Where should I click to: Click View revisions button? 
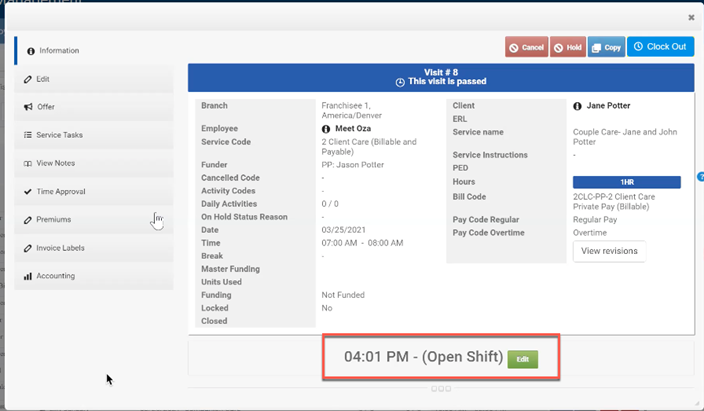(609, 251)
